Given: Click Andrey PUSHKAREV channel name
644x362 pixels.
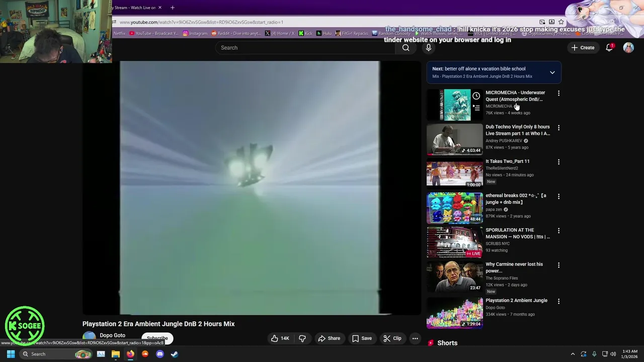Looking at the screenshot, I should pos(504,141).
